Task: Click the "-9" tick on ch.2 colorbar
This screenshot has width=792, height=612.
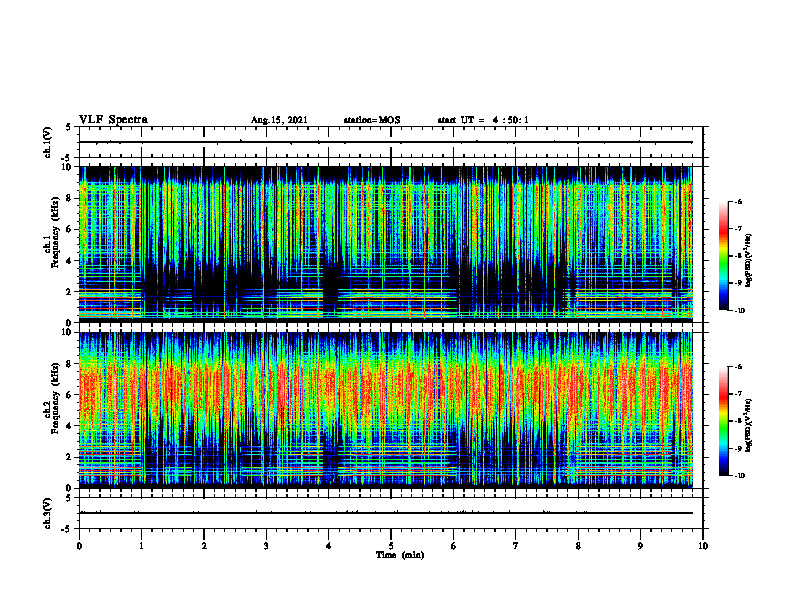Action: tap(738, 448)
